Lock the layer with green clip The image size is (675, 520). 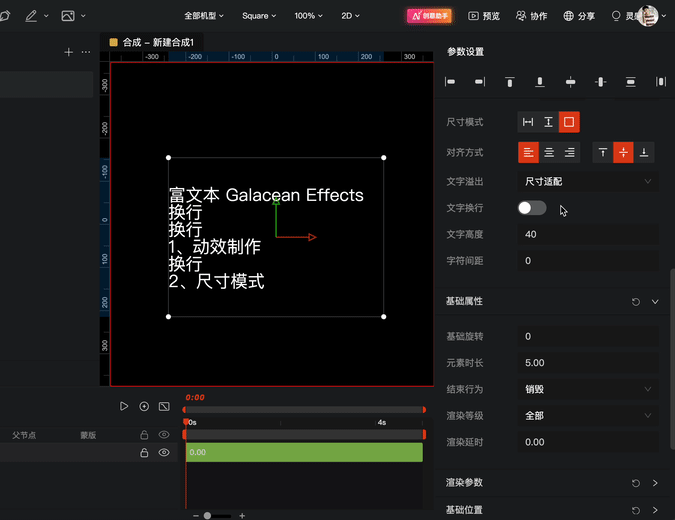pos(144,453)
